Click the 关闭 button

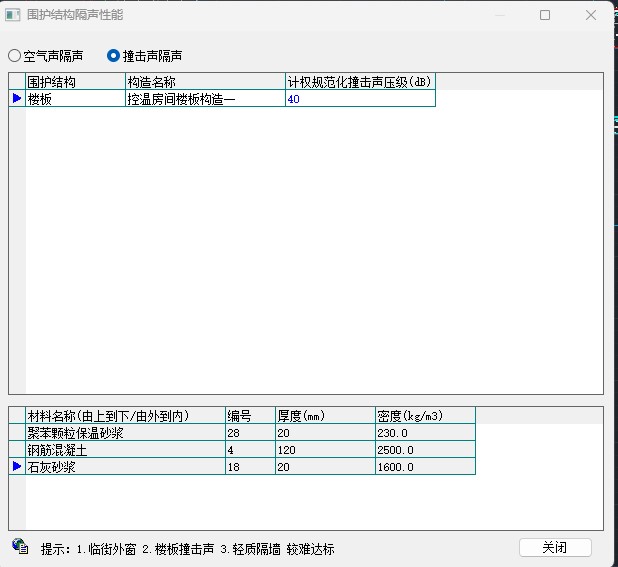pos(555,547)
